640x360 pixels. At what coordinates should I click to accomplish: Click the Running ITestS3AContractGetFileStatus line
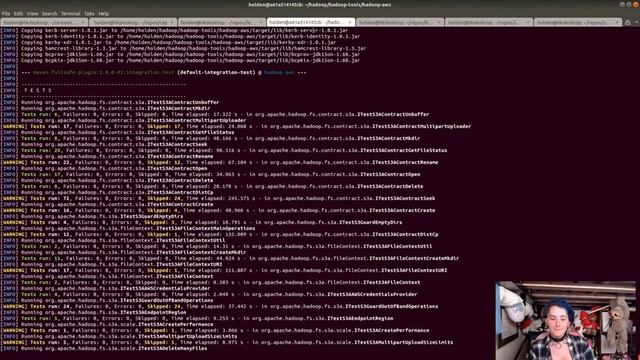[118, 132]
